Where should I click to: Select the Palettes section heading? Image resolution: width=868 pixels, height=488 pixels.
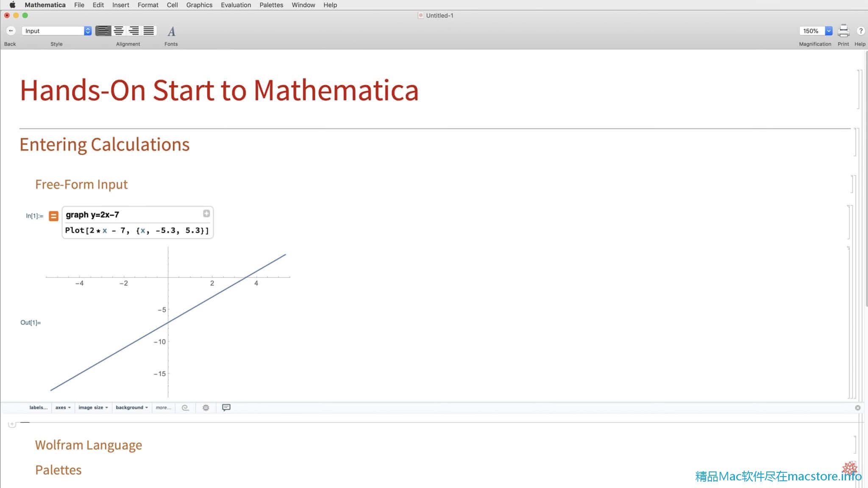point(58,470)
